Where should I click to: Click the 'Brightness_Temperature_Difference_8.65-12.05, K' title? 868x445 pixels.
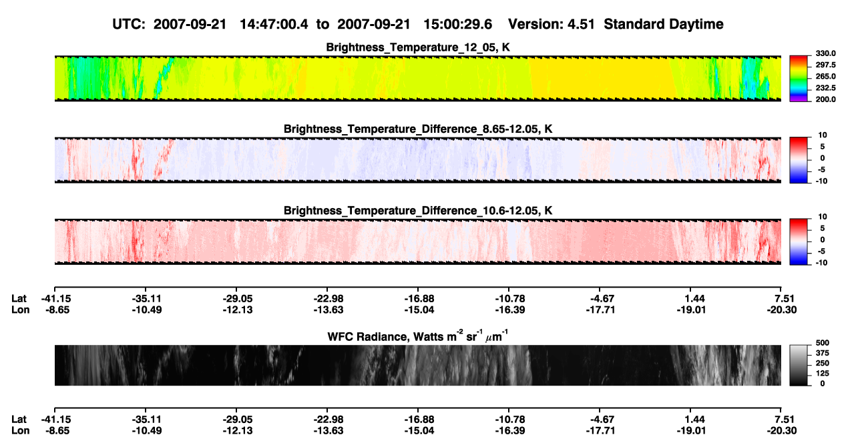point(418,129)
